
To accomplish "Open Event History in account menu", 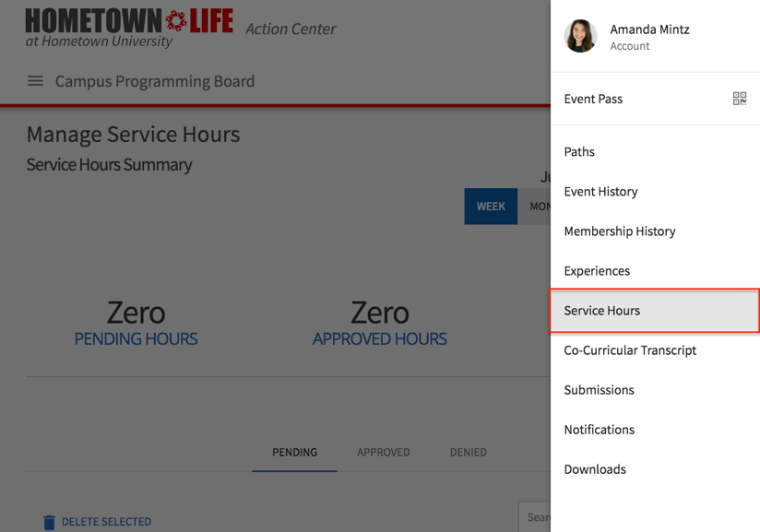I will [x=600, y=192].
